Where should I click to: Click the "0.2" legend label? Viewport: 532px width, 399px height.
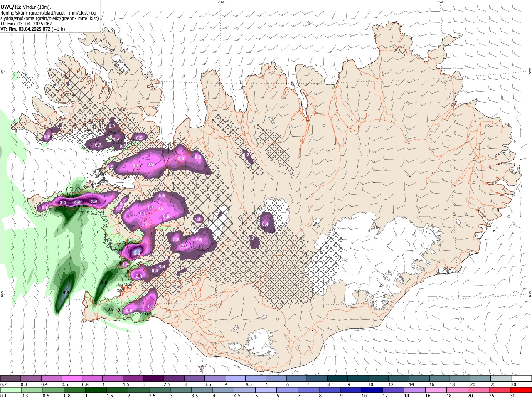[3, 384]
